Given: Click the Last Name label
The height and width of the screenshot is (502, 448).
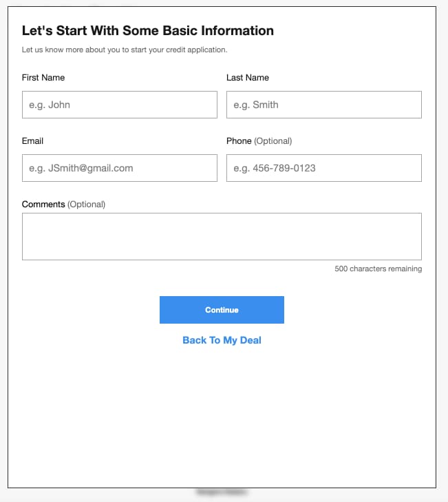Looking at the screenshot, I should click(x=248, y=78).
